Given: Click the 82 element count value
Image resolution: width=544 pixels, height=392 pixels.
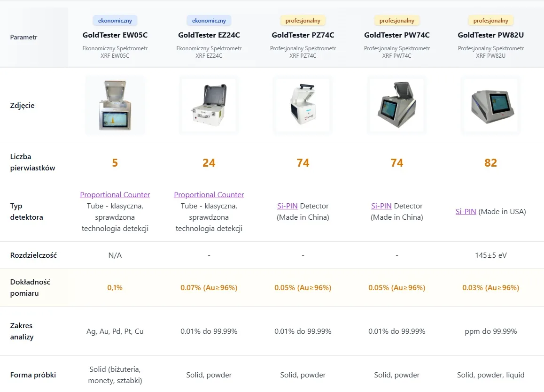Looking at the screenshot, I should [490, 162].
